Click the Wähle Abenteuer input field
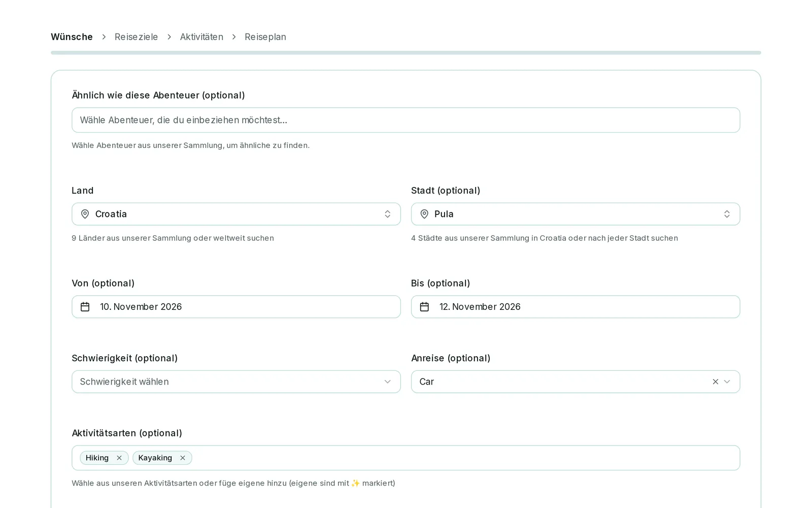812x508 pixels. click(406, 120)
